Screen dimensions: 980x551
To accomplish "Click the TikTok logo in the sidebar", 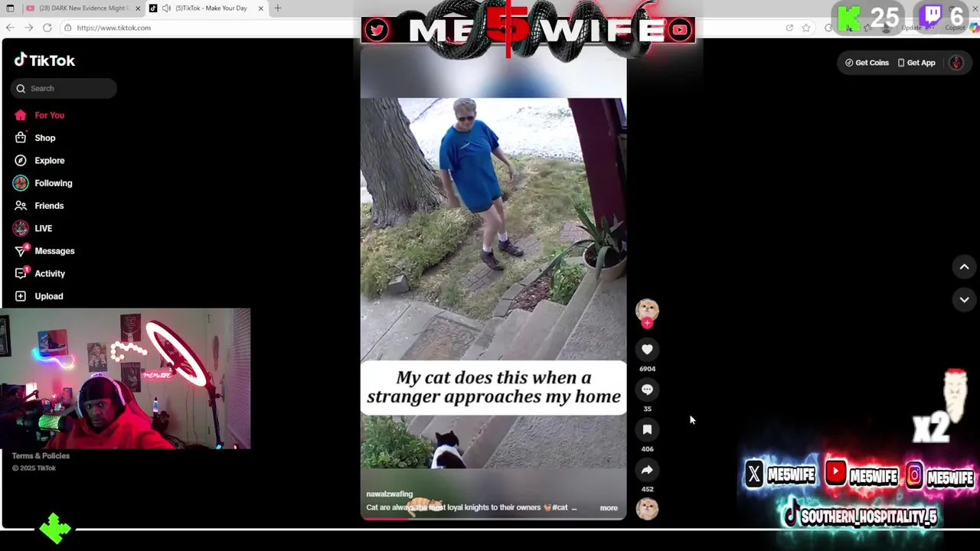I will (x=44, y=60).
